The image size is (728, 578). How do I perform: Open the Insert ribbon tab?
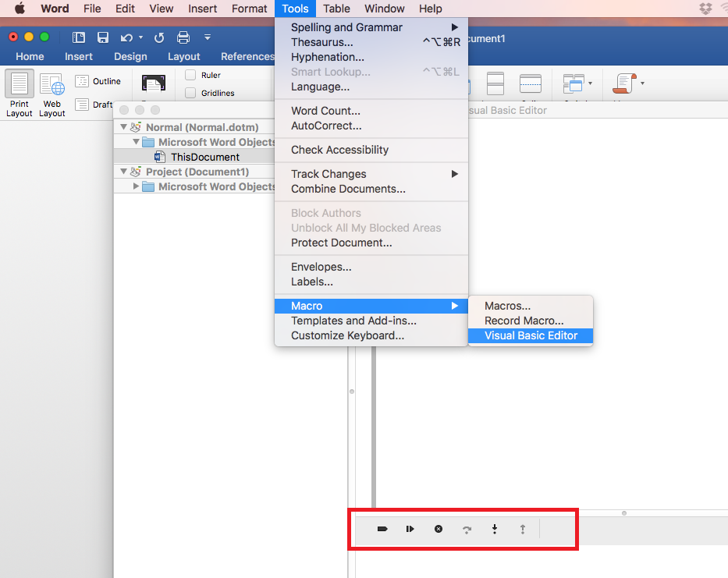pos(79,57)
